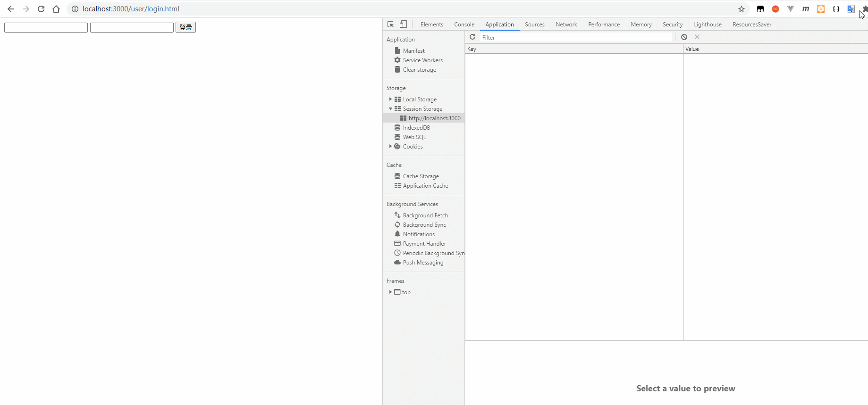
Task: Toggle the device toolbar icon
Action: tap(403, 25)
